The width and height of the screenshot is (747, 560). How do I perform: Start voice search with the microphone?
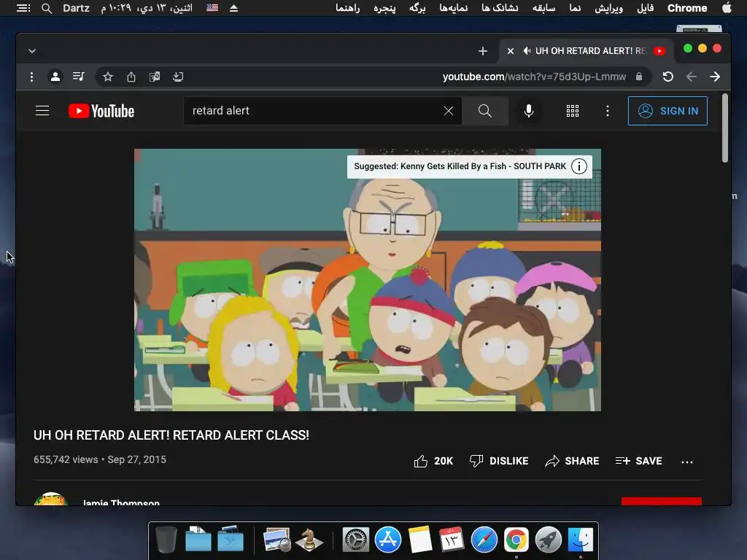pos(529,111)
